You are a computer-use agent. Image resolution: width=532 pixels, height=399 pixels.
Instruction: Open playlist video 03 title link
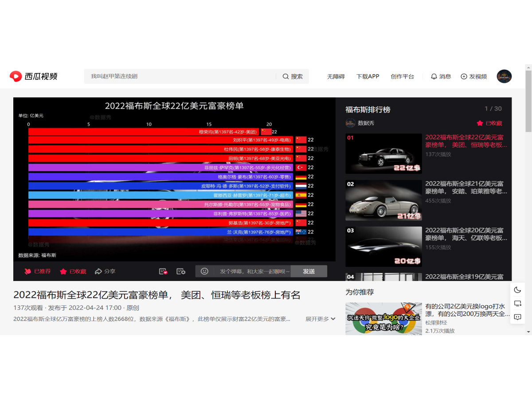(466, 234)
